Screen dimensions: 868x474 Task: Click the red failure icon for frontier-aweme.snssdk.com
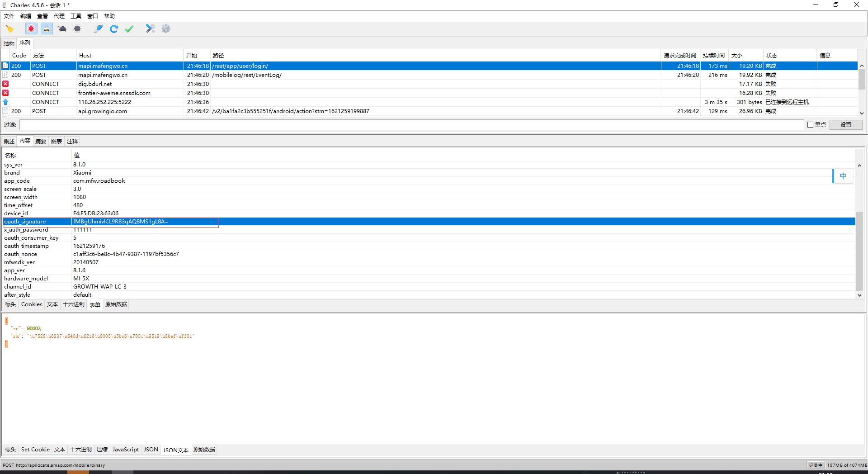click(5, 93)
